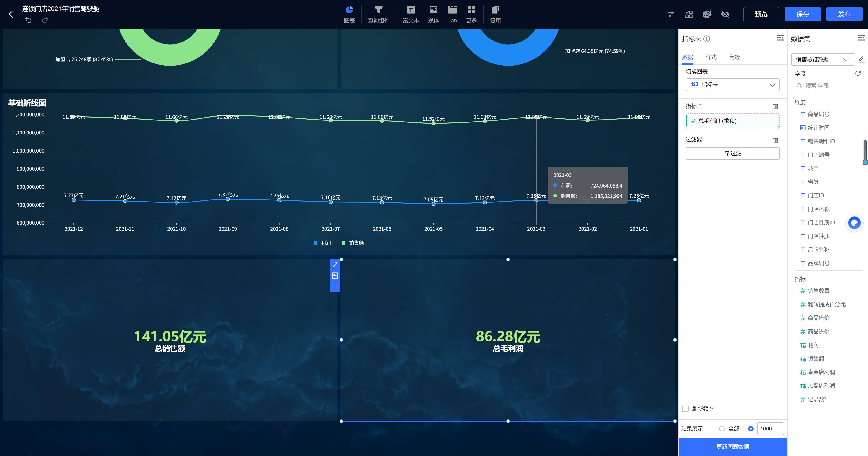Open the 切换图表 指标卡 dropdown
This screenshot has height=456, width=868.
(x=733, y=85)
